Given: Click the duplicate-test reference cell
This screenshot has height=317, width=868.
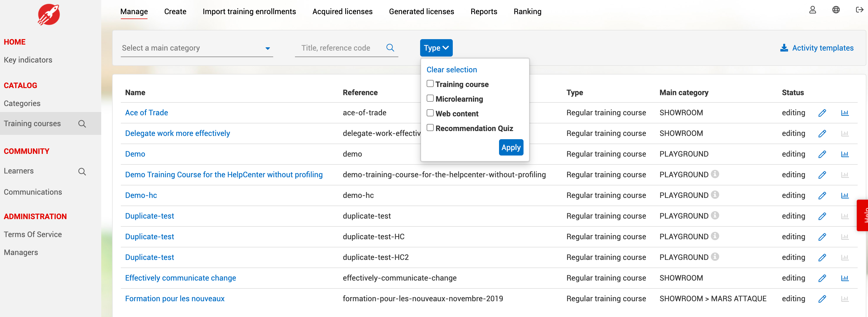Looking at the screenshot, I should [367, 216].
